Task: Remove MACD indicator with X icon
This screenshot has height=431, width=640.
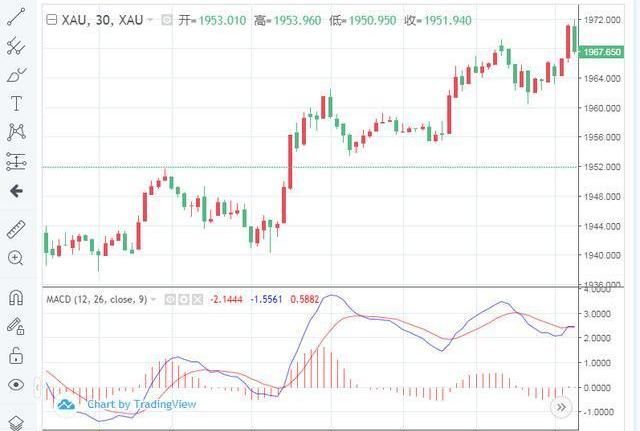Action: click(x=198, y=300)
